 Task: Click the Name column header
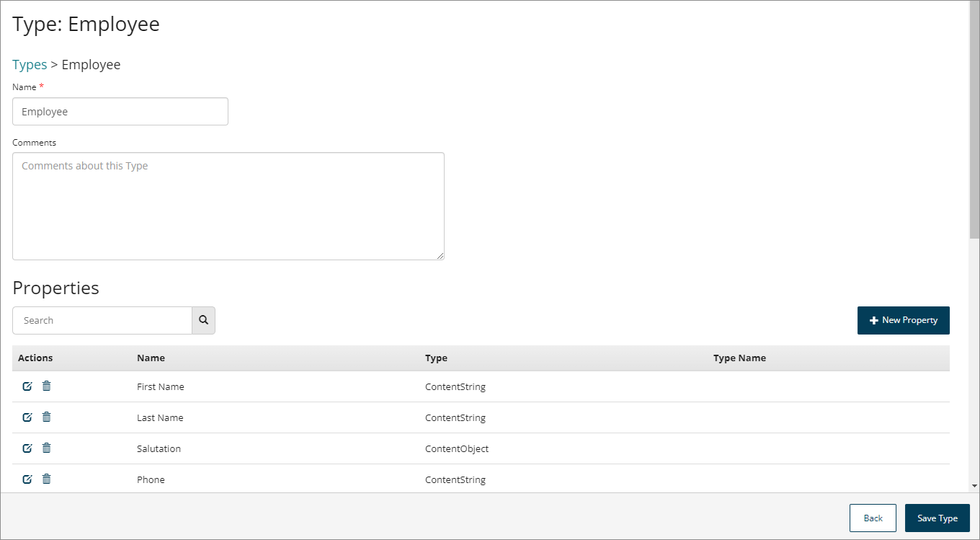[151, 358]
